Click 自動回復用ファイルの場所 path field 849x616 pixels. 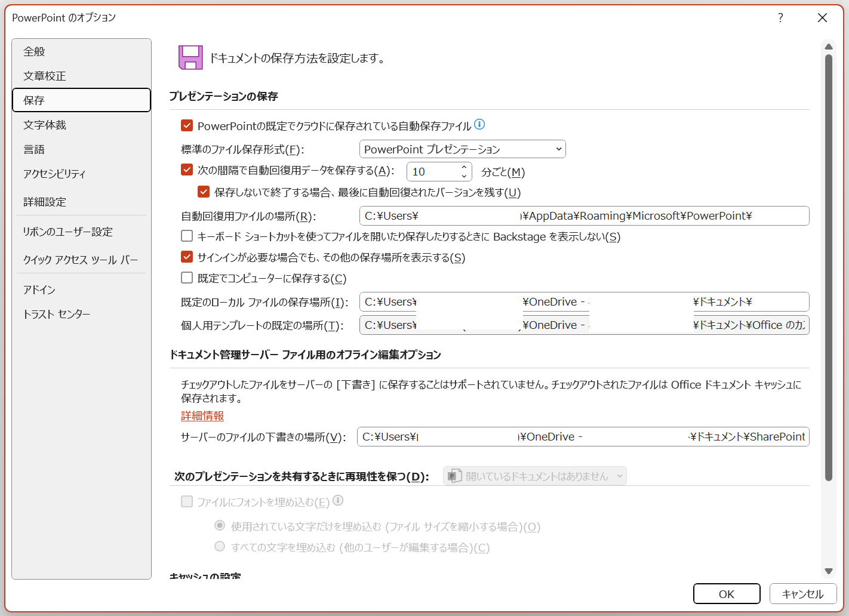coord(585,215)
